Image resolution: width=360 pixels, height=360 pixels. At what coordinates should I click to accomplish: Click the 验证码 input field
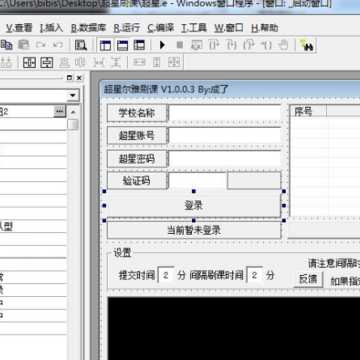[x=198, y=180]
